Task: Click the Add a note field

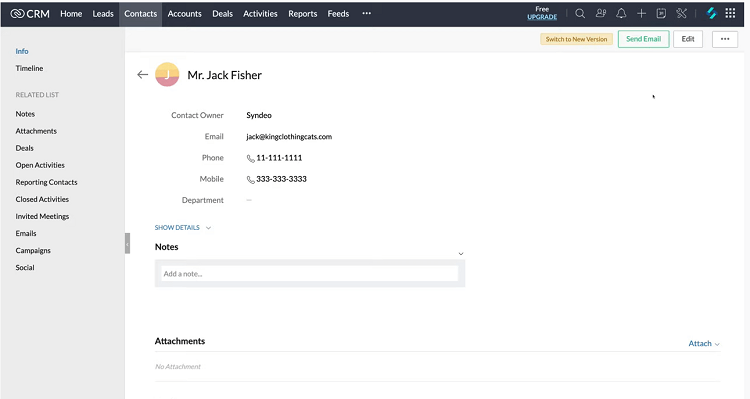Action: click(309, 274)
